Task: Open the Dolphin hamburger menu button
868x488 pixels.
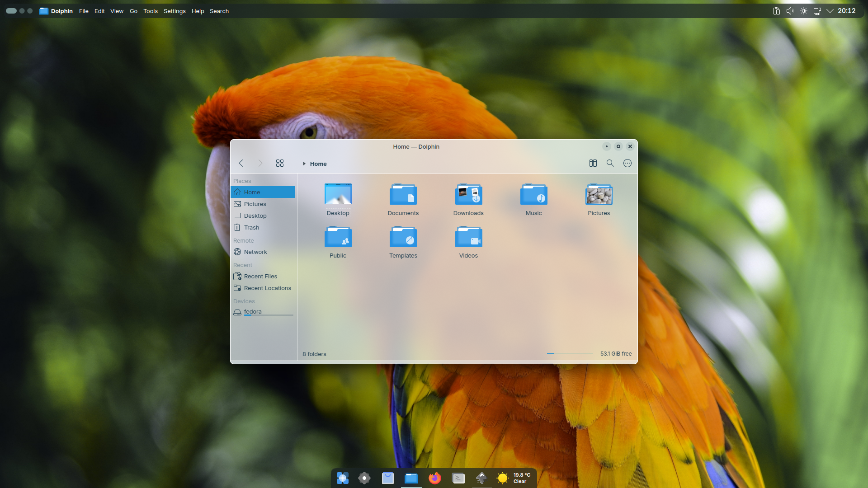Action: pyautogui.click(x=627, y=163)
